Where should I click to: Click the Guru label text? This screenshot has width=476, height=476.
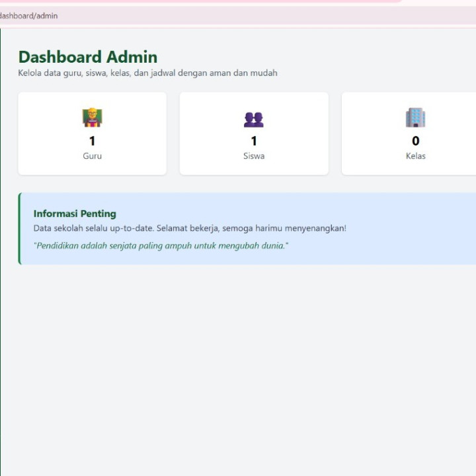[x=92, y=156]
